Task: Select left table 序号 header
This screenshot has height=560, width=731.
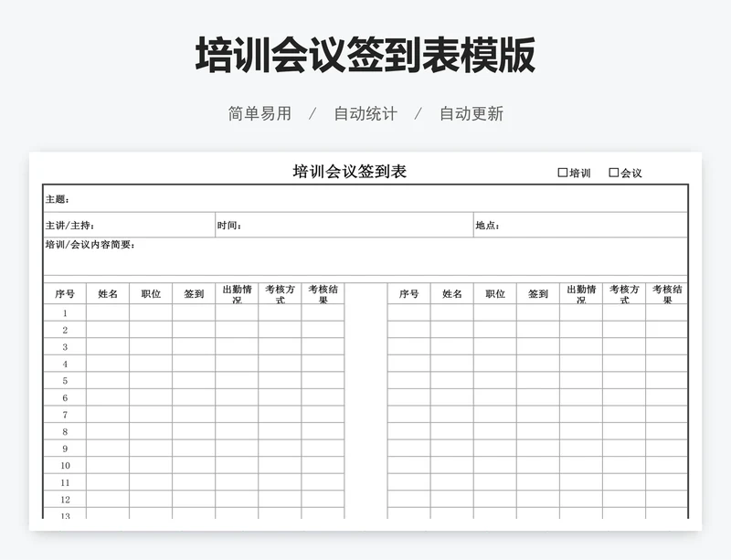Action: point(65,294)
